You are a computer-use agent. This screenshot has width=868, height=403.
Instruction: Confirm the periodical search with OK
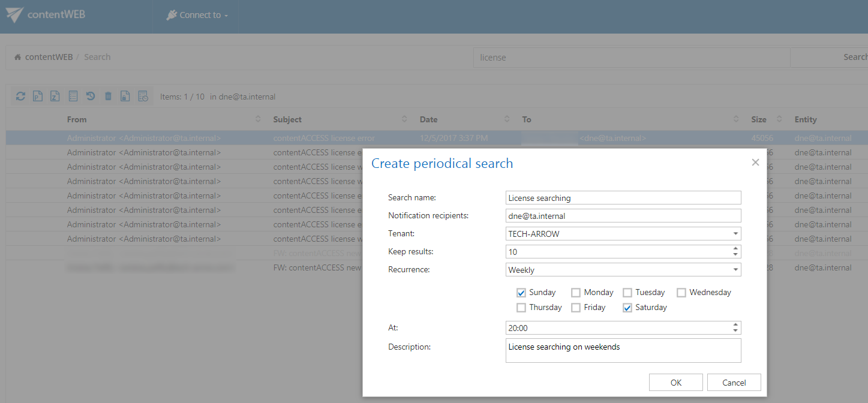[675, 383]
